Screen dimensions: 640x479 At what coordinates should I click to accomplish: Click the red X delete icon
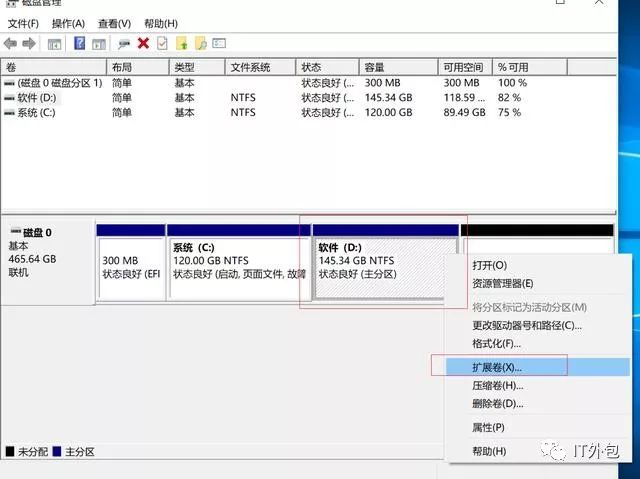[143, 43]
